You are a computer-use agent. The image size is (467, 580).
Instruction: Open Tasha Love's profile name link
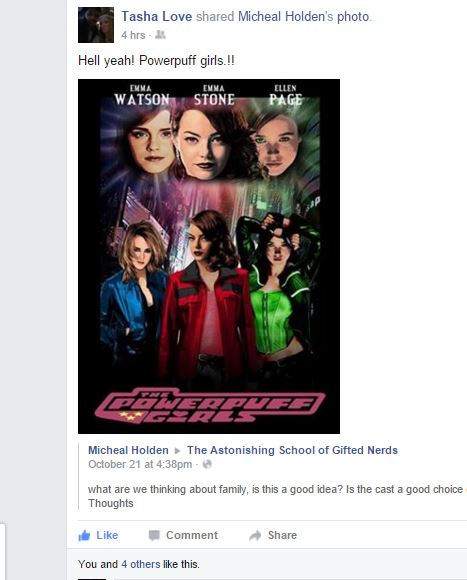click(x=156, y=16)
